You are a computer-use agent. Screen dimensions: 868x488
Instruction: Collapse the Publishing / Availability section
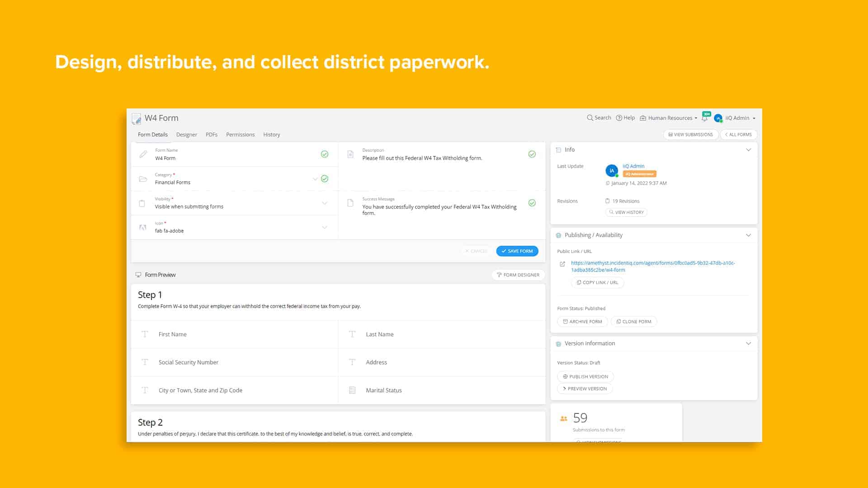pos(749,235)
